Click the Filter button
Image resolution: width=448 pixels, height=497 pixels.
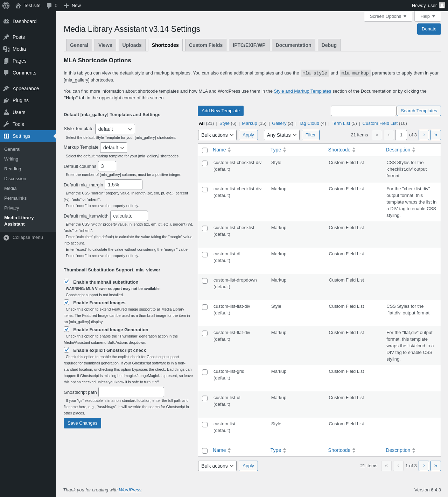310,135
